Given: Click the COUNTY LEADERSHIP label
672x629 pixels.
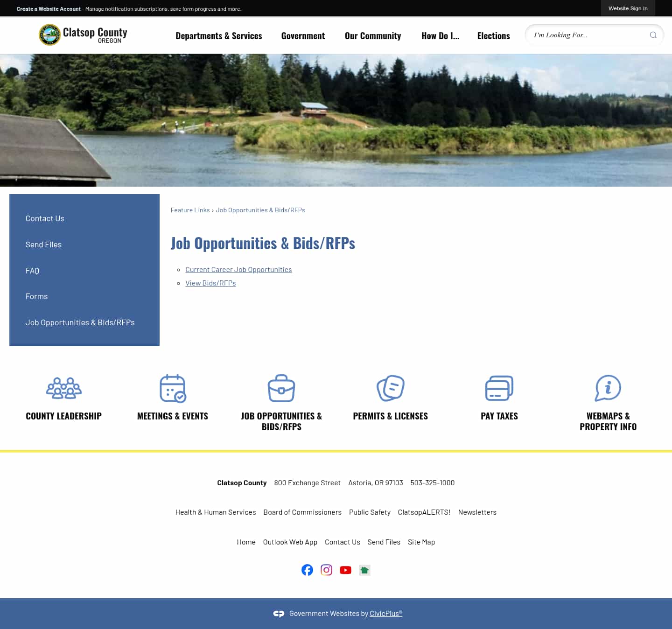Looking at the screenshot, I should click(x=64, y=416).
